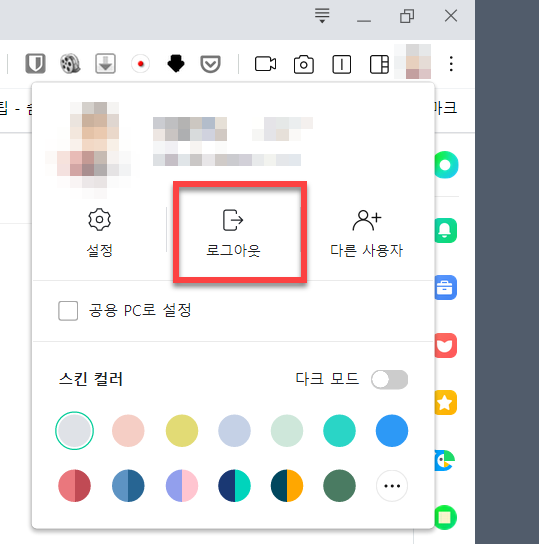This screenshot has height=544, width=539.
Task: Select the purple-pink two-tone skin
Action: (x=182, y=486)
